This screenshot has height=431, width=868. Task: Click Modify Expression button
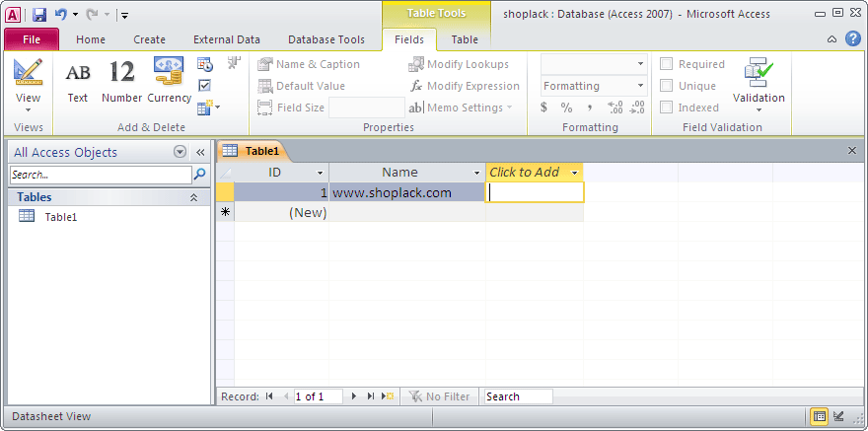[465, 86]
